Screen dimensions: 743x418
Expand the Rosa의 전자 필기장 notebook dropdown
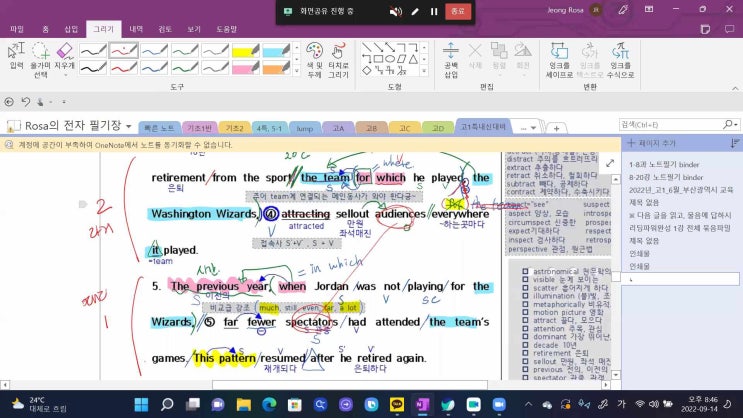129,126
